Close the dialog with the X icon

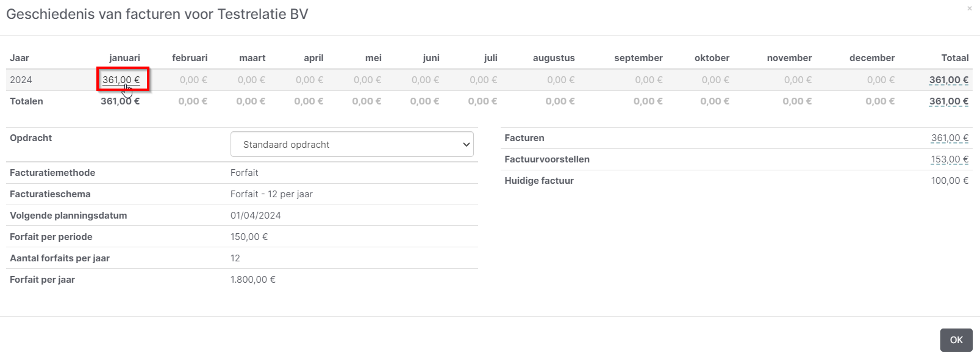coord(970,9)
